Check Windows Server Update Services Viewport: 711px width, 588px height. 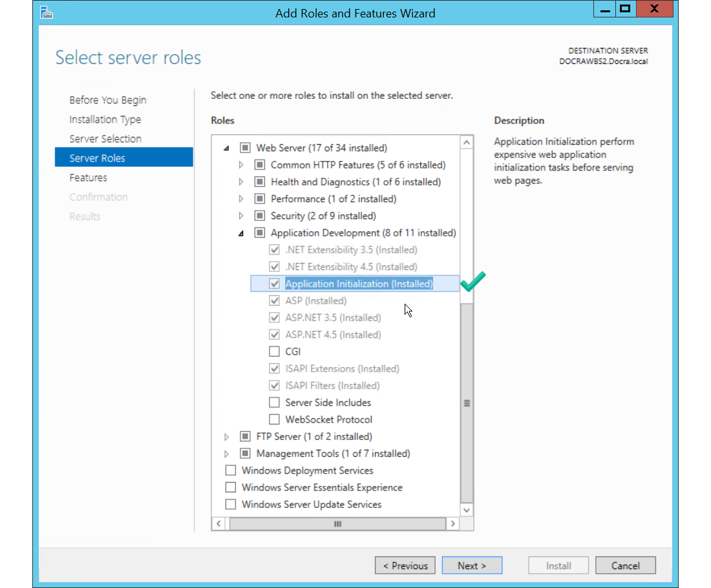tap(231, 504)
